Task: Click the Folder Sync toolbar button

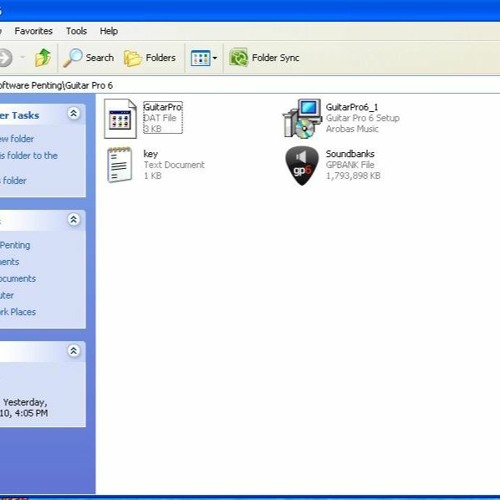Action: (264, 58)
